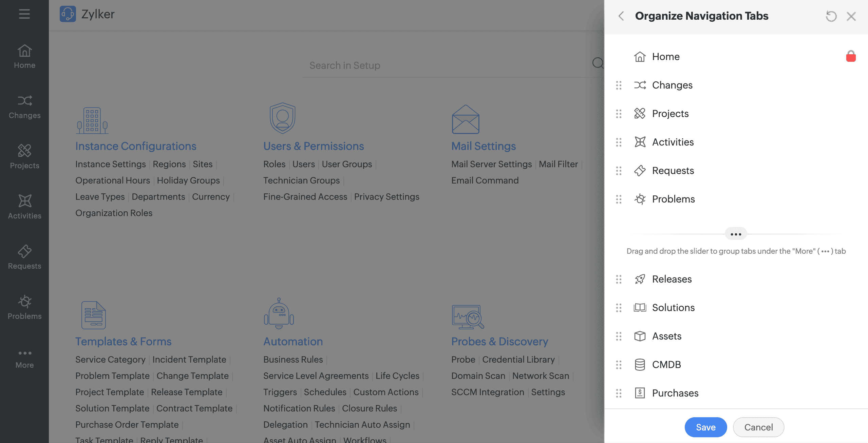Open the Instance Configurations link
The width and height of the screenshot is (868, 443).
[136, 146]
